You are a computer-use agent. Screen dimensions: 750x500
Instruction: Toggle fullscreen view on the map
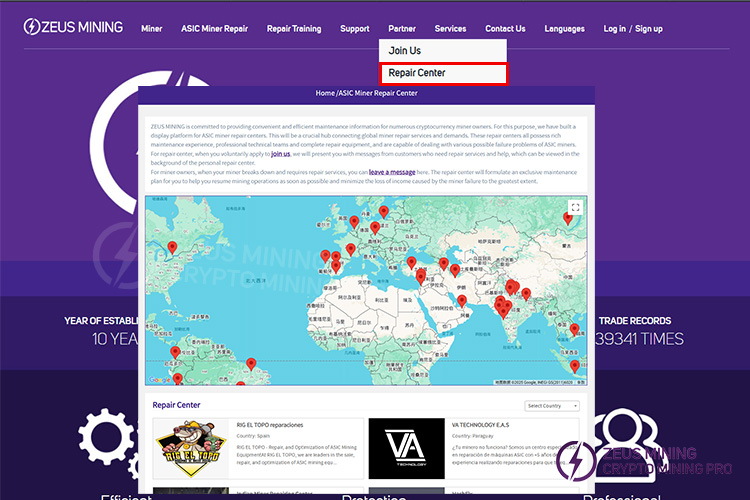click(x=574, y=208)
